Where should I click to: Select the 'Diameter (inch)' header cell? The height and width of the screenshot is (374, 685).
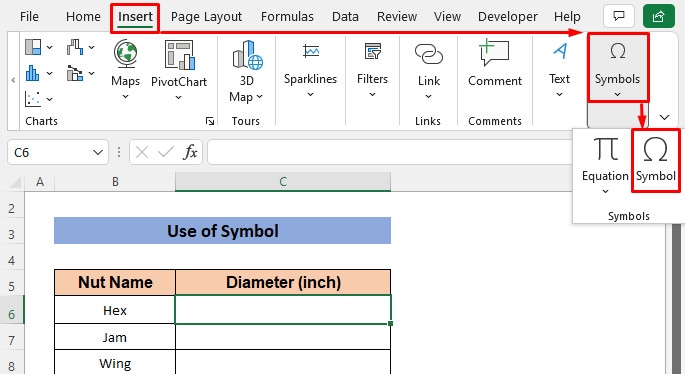(x=283, y=282)
